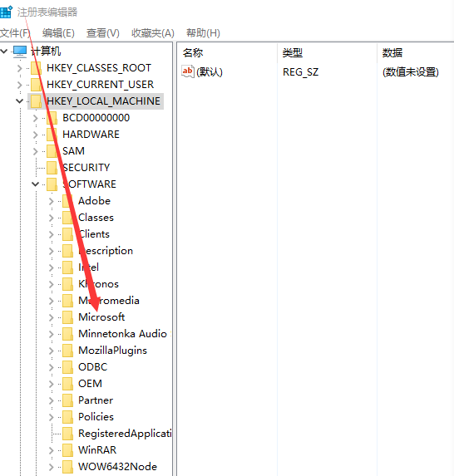
Task: Click the folder icon of BCD00000000
Action: (52, 118)
